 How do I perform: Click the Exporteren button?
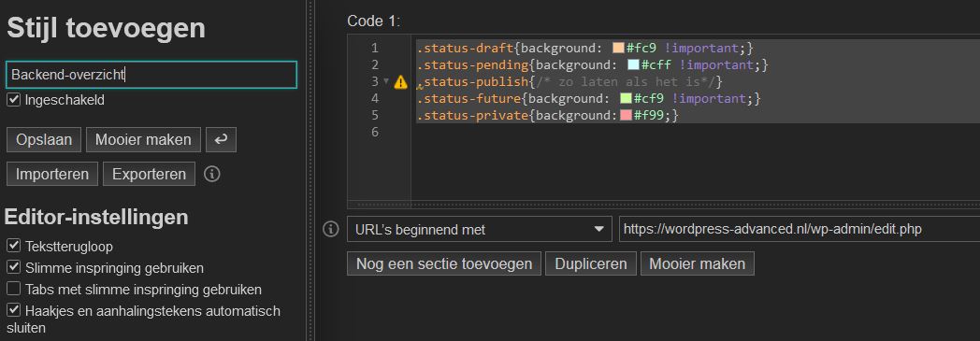coord(149,175)
